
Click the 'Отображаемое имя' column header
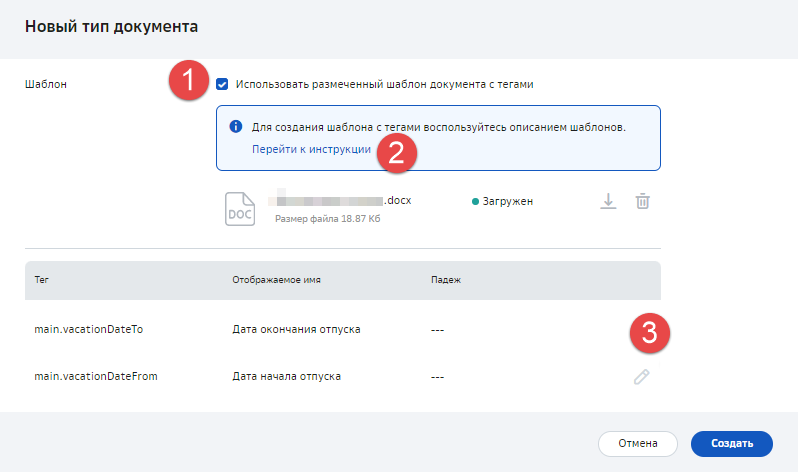pos(276,280)
